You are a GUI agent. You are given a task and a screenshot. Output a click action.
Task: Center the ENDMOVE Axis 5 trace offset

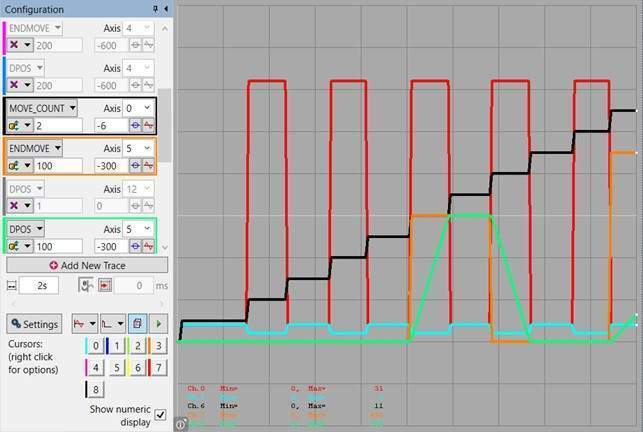point(135,165)
